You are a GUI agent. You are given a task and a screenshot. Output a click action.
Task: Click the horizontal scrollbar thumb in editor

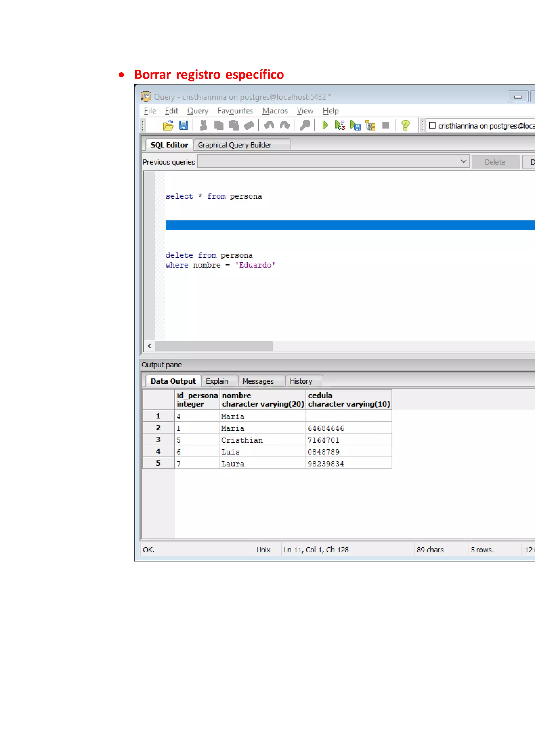coord(214,346)
